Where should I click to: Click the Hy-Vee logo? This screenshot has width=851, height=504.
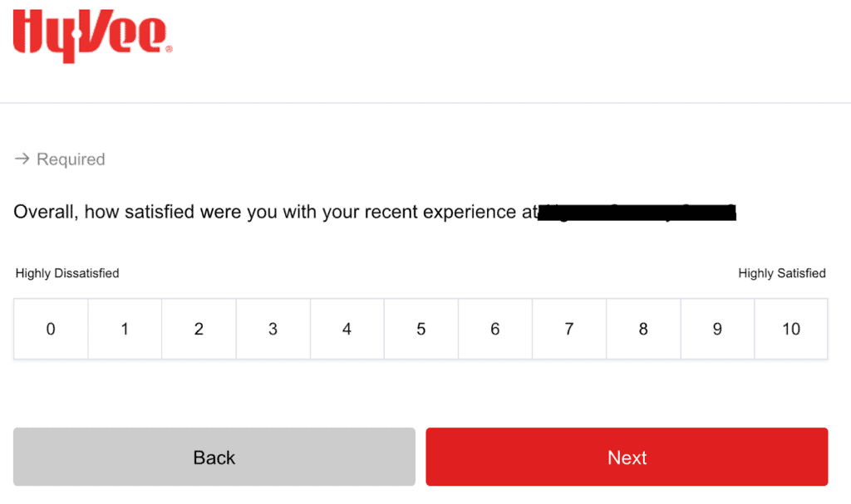pos(92,35)
